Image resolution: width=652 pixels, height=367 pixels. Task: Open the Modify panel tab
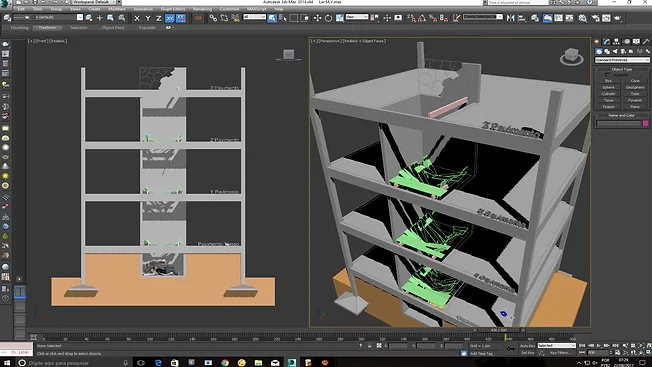[607, 41]
